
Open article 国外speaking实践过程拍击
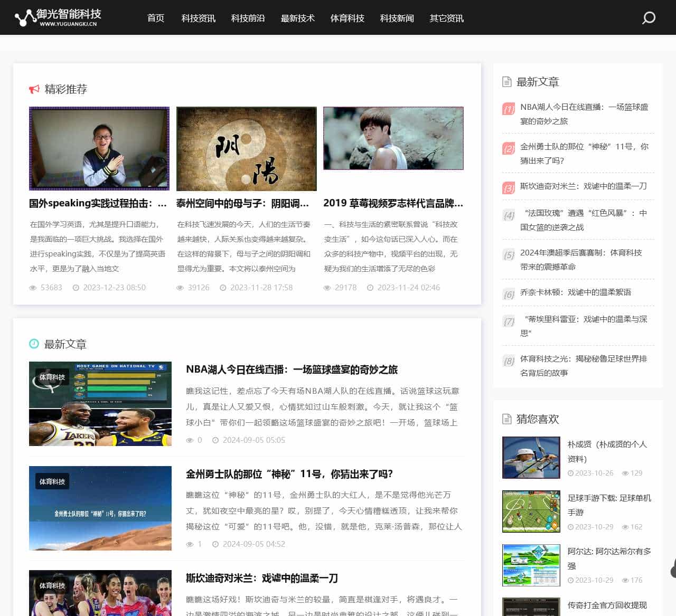[98, 203]
